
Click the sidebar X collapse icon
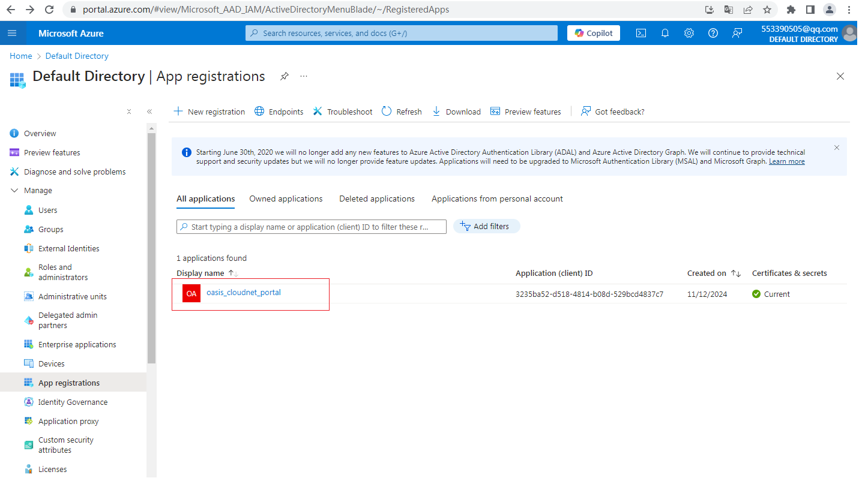pyautogui.click(x=129, y=112)
